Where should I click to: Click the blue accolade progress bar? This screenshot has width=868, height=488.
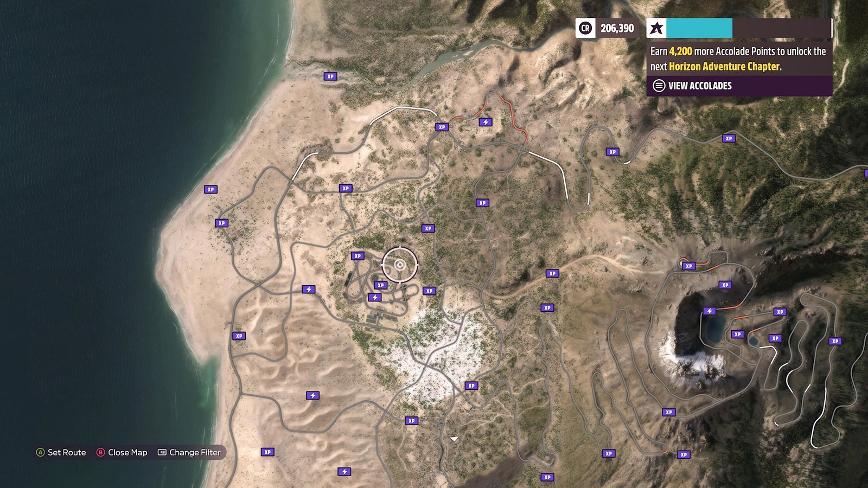point(699,28)
